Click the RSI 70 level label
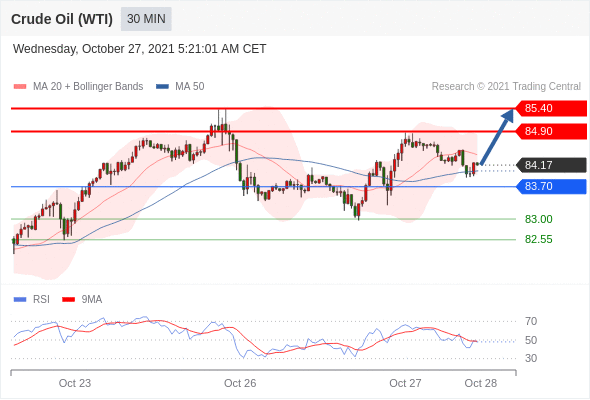Viewport: 590px width, 400px height. pyautogui.click(x=531, y=321)
